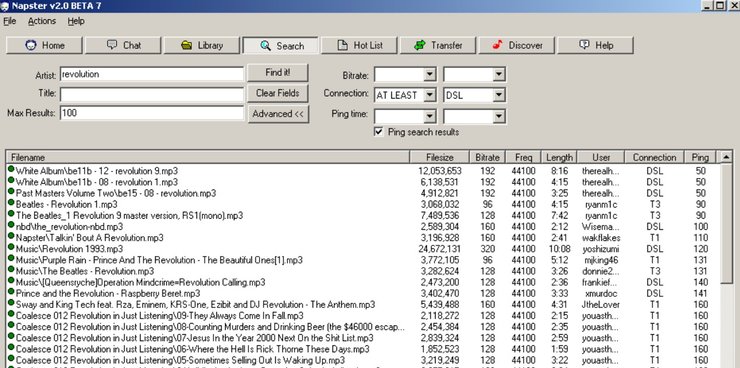740x368 pixels.
Task: Open the Discover tab
Action: coord(517,45)
